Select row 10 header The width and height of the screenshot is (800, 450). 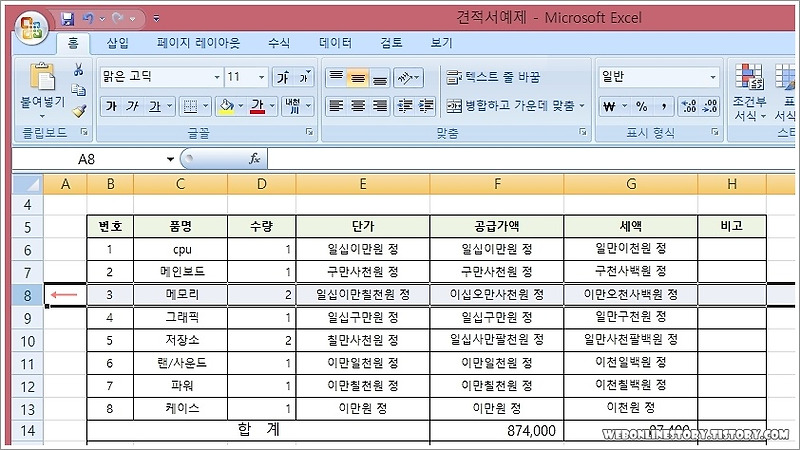point(28,341)
